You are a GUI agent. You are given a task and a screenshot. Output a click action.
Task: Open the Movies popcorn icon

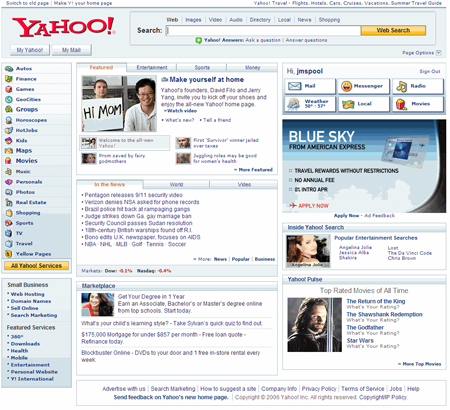(401, 104)
